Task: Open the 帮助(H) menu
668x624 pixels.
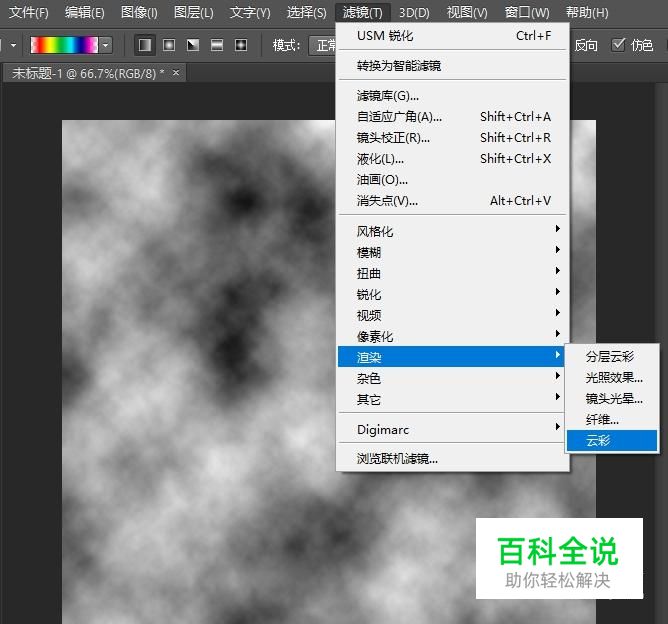Action: [587, 12]
